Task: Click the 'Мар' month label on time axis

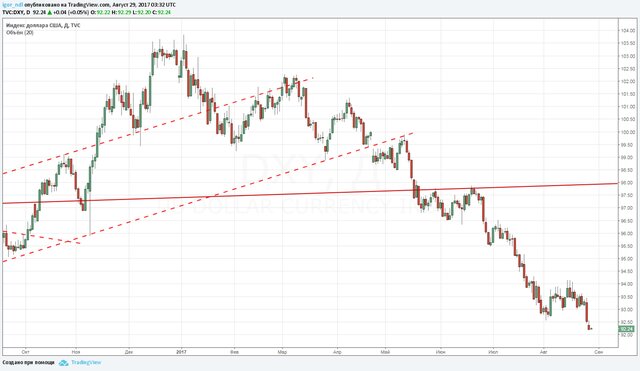Action: (x=282, y=351)
